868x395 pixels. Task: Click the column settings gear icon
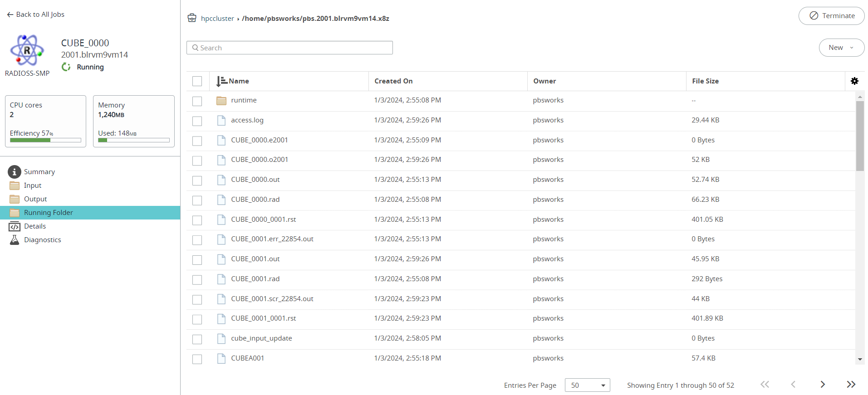pos(854,81)
